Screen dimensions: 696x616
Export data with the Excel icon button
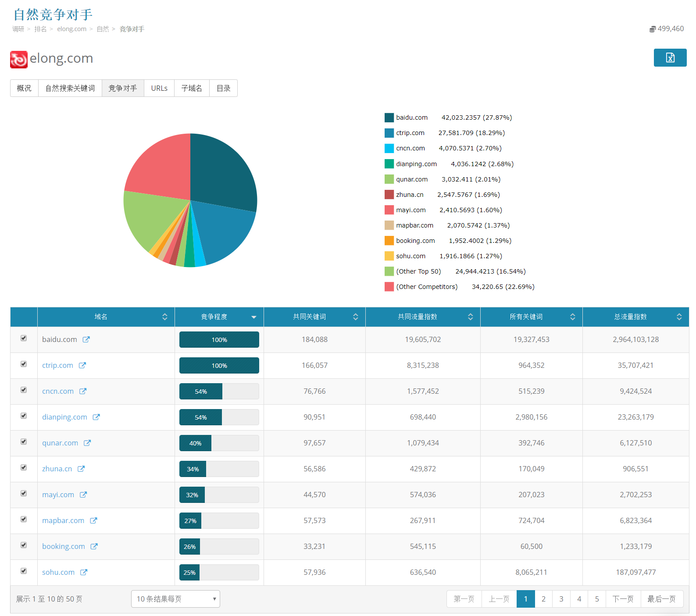click(x=670, y=57)
